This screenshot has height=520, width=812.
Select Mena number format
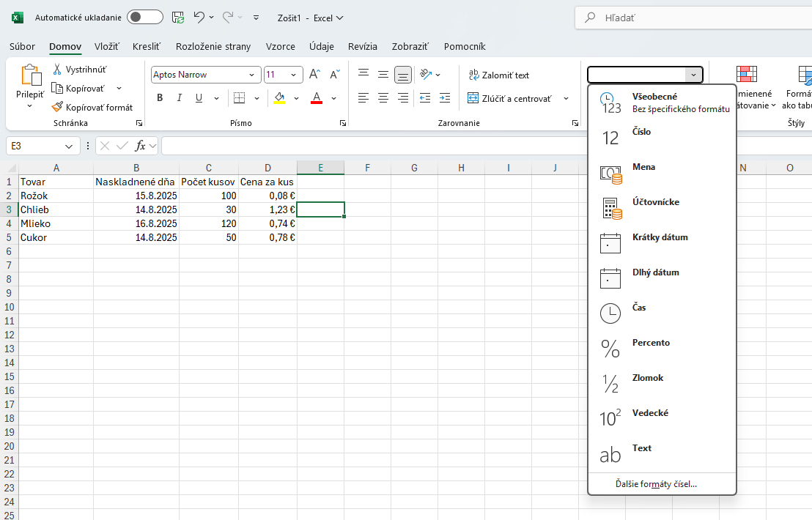pos(662,174)
